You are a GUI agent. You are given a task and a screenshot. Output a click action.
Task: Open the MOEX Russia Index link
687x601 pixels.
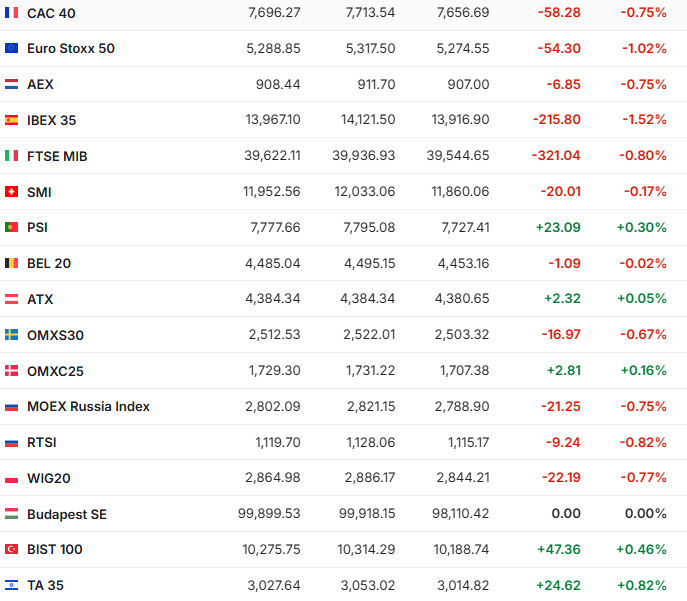(88, 406)
